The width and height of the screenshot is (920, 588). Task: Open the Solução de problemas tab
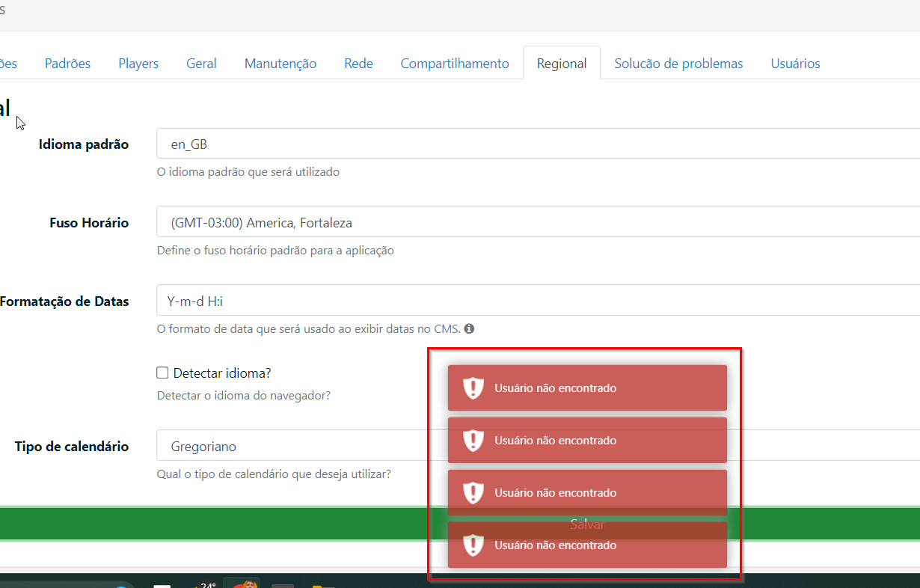tap(678, 64)
